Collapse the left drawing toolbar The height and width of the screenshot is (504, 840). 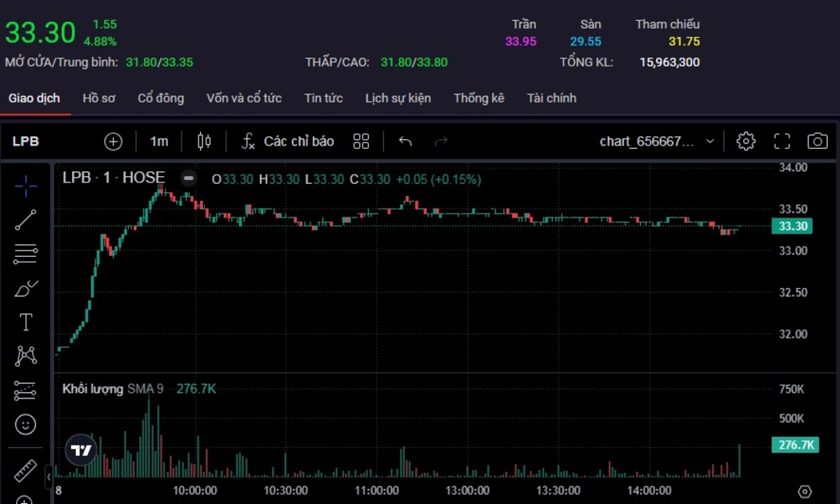48,477
